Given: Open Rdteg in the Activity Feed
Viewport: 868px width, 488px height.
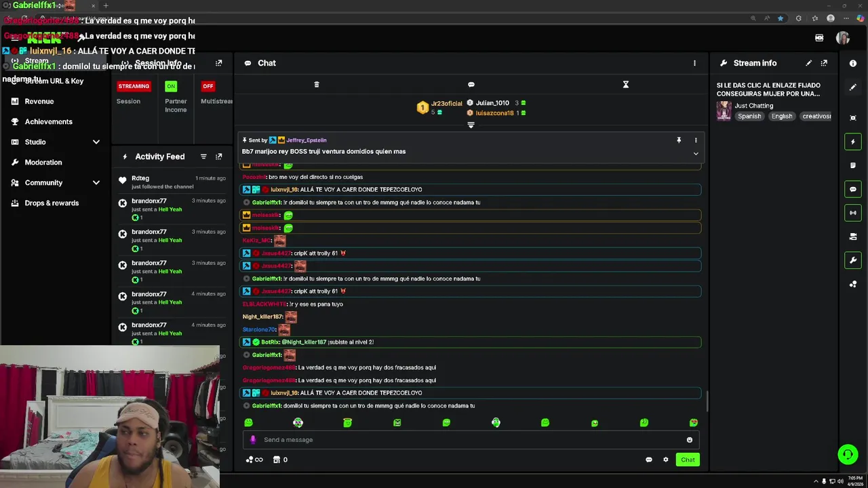Looking at the screenshot, I should click(140, 178).
